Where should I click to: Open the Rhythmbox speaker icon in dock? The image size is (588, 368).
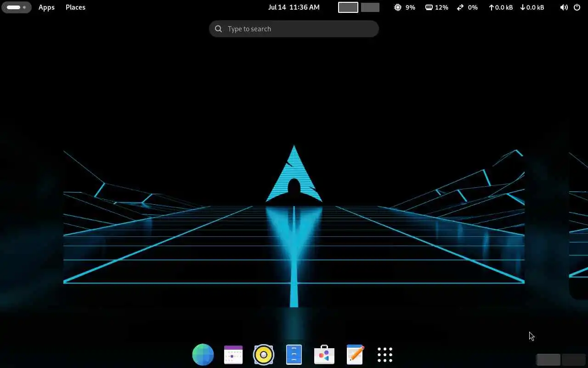[x=264, y=355]
